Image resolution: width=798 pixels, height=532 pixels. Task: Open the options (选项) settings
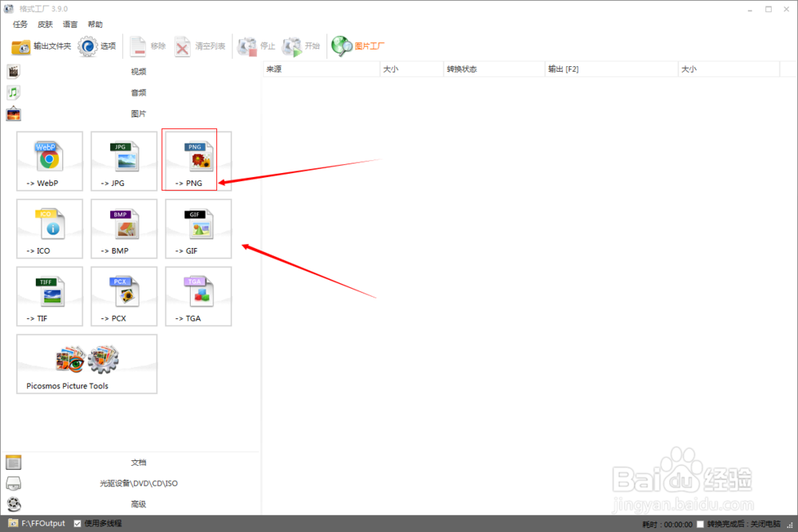click(x=97, y=46)
